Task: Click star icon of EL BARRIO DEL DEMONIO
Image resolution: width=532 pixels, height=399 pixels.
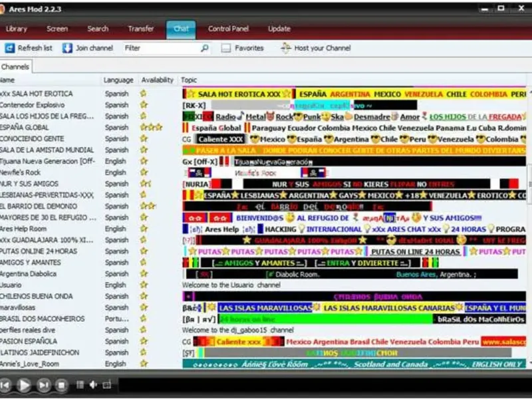Action: tap(148, 206)
